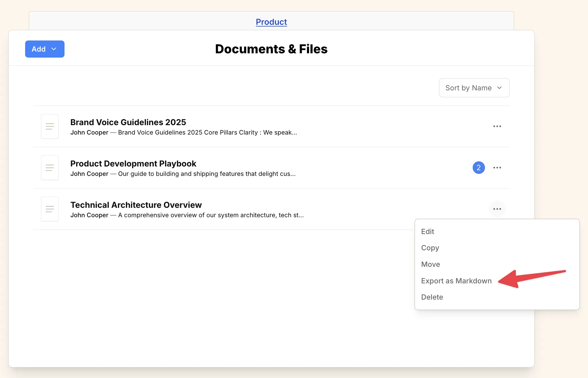588x378 pixels.
Task: Open the options menu for Brand Voice Guidelines 2025
Action: coord(497,126)
